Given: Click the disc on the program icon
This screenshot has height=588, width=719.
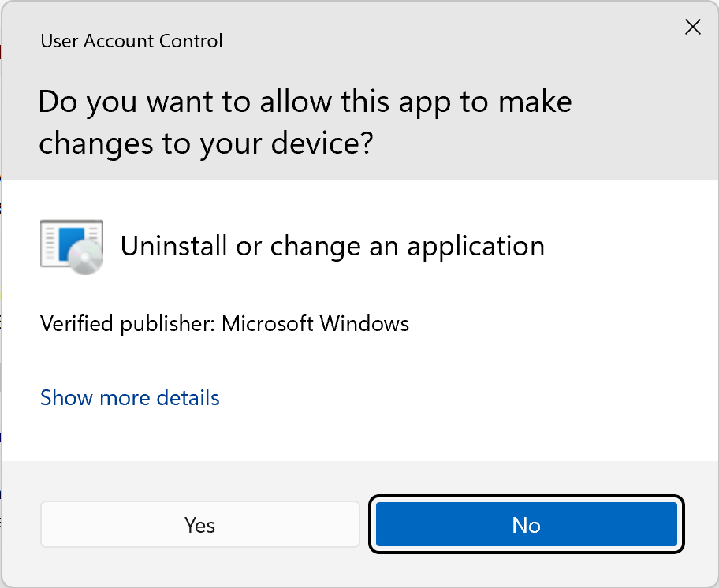Looking at the screenshot, I should tap(87, 257).
